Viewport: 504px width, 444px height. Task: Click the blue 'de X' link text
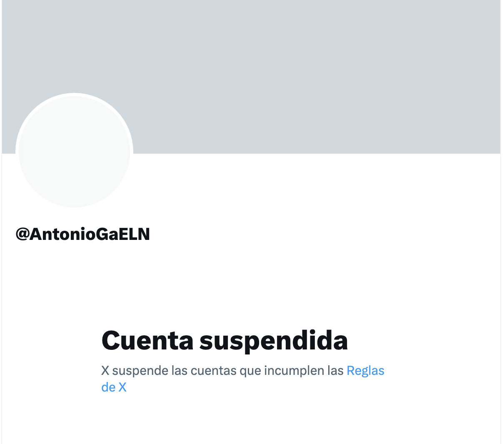click(114, 387)
